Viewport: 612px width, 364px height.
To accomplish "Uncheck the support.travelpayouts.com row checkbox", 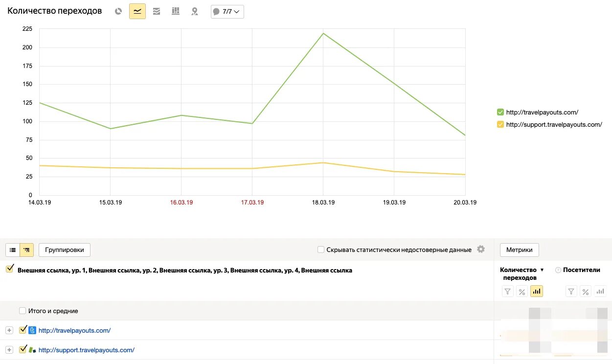I will [x=23, y=349].
